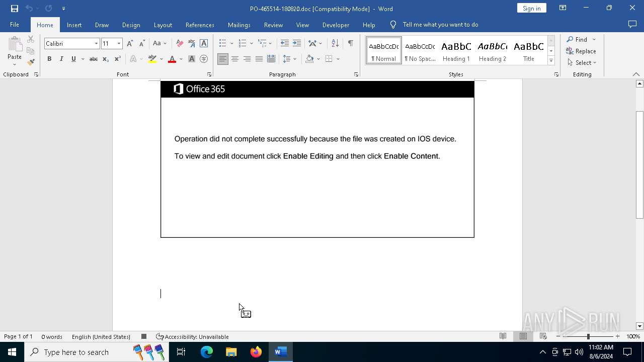The image size is (644, 362).
Task: Click the Line and Paragraph Spacing icon
Action: click(287, 59)
